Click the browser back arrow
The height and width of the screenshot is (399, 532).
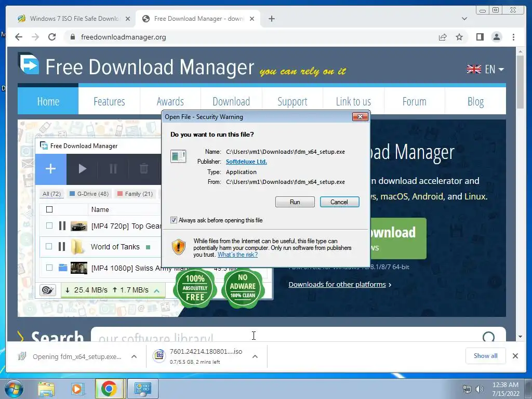(19, 37)
